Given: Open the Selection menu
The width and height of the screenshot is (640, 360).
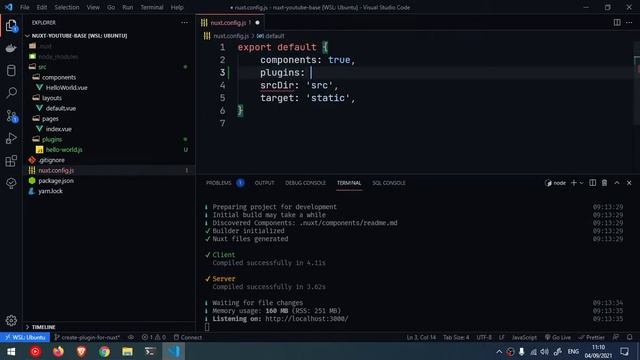Looking at the screenshot, I should (x=67, y=7).
